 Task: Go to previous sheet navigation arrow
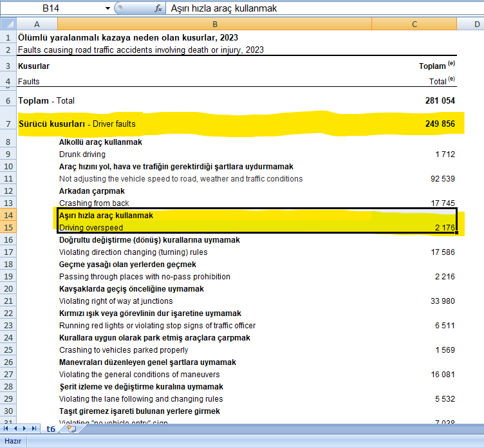[15, 429]
